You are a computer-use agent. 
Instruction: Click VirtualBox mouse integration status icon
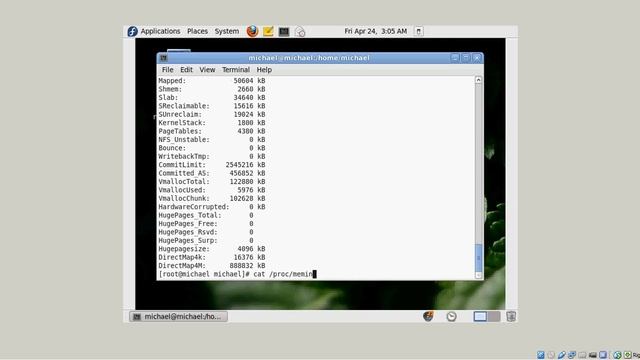(x=617, y=355)
